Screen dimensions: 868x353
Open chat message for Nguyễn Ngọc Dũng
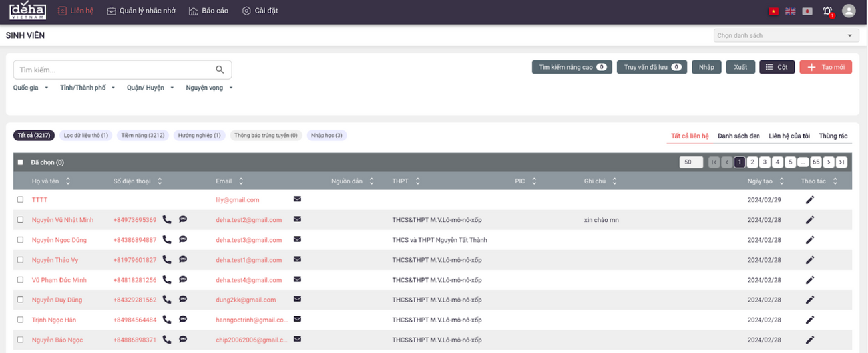tap(183, 239)
